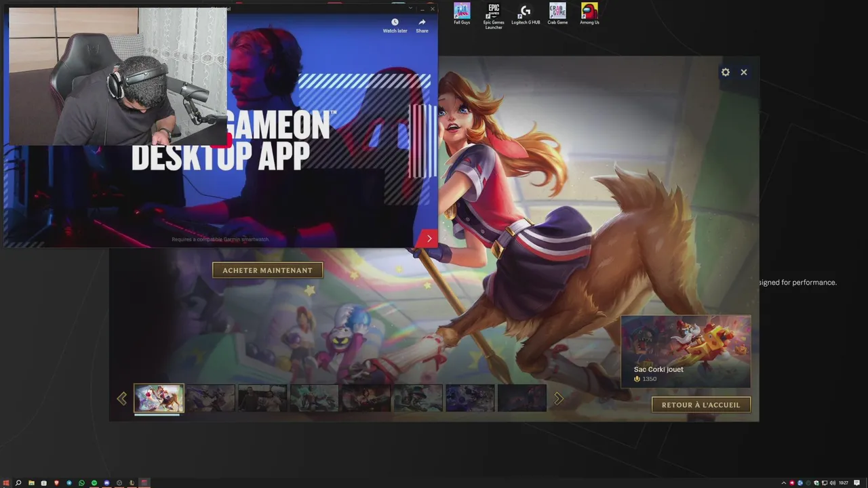The height and width of the screenshot is (488, 868).
Task: Open the Crab Game desktop shortcut
Action: pyautogui.click(x=557, y=14)
